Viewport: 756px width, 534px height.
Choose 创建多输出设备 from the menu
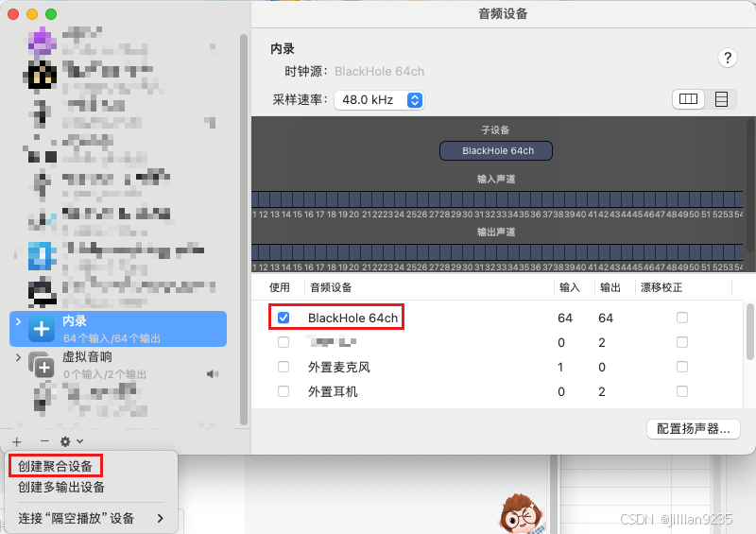pyautogui.click(x=61, y=487)
